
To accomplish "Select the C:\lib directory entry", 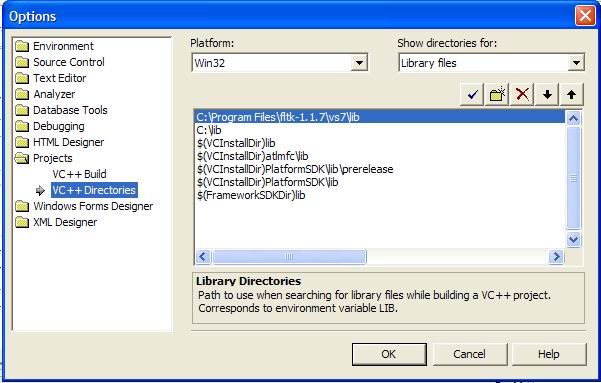I will coord(209,130).
